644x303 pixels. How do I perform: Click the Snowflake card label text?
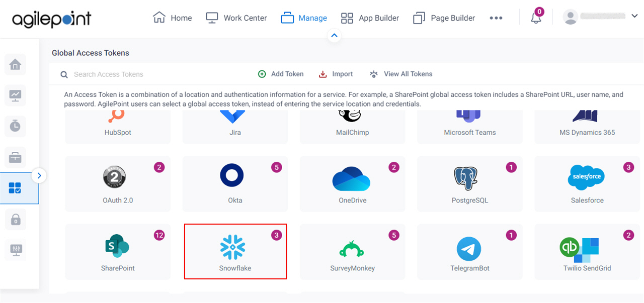tap(235, 268)
